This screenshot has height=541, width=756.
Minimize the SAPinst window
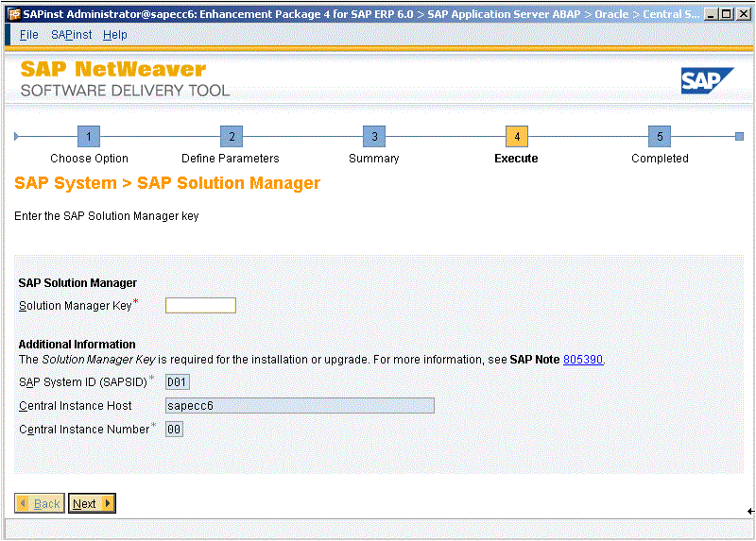pyautogui.click(x=711, y=14)
